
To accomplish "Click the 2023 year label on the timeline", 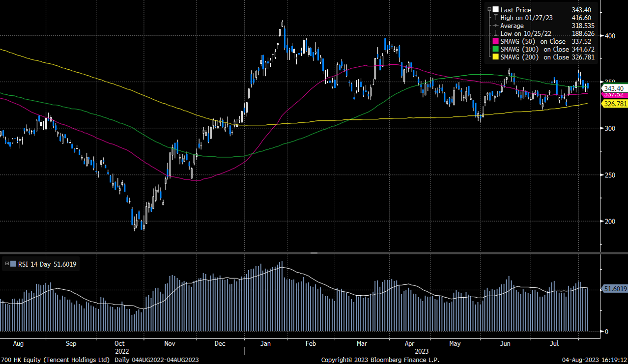I will coord(422,351).
